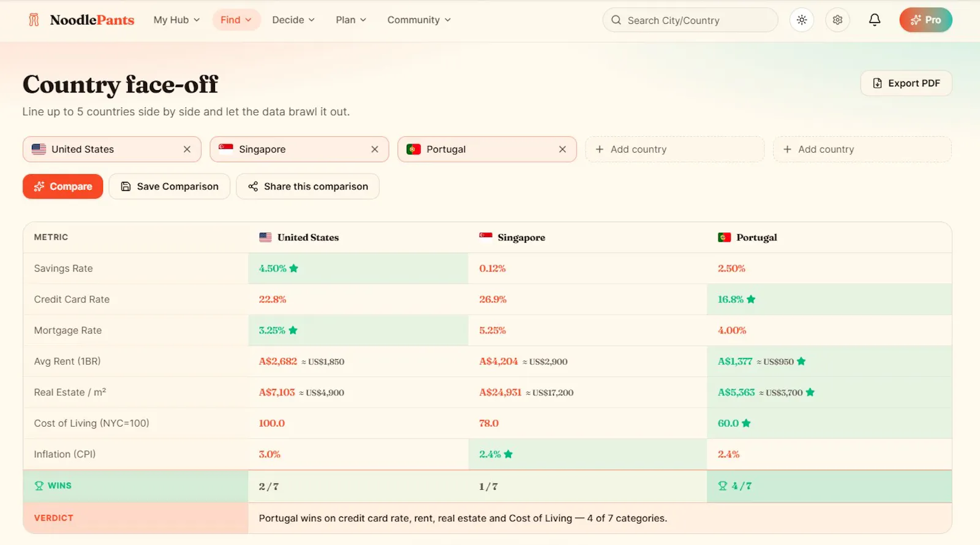Click United States rent A$2,682
The image size is (980, 545).
pos(278,361)
